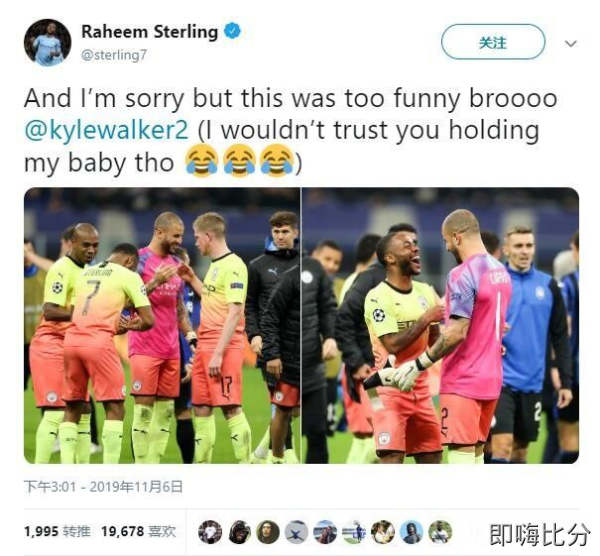Image resolution: width=600 pixels, height=556 pixels.
Task: Click the blue verified badge icon
Action: 232,31
